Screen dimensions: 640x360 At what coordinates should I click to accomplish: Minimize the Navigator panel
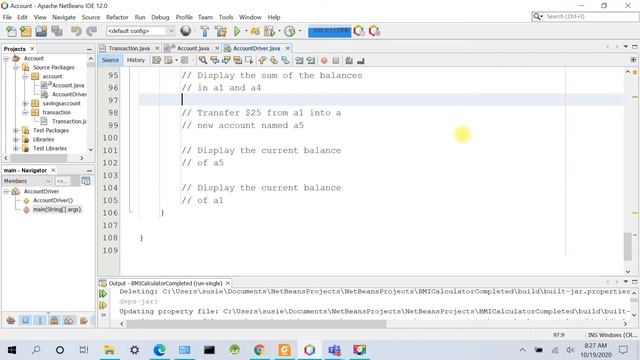click(89, 170)
